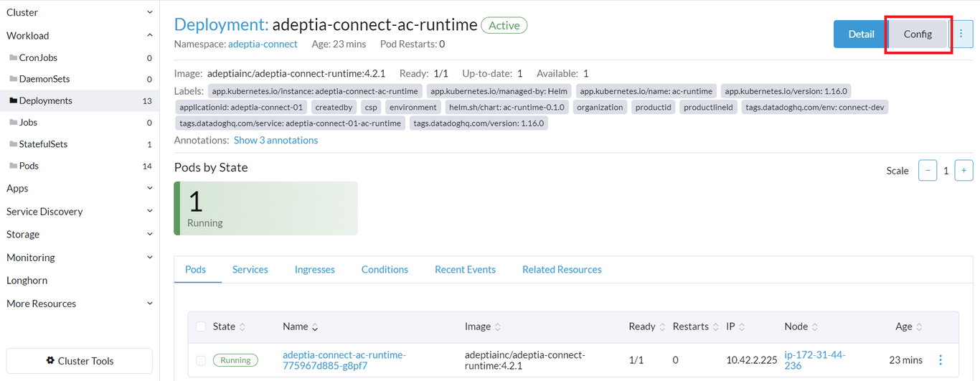Sort table by Image column arrows
Screen dimensions: 980x381
click(498, 326)
